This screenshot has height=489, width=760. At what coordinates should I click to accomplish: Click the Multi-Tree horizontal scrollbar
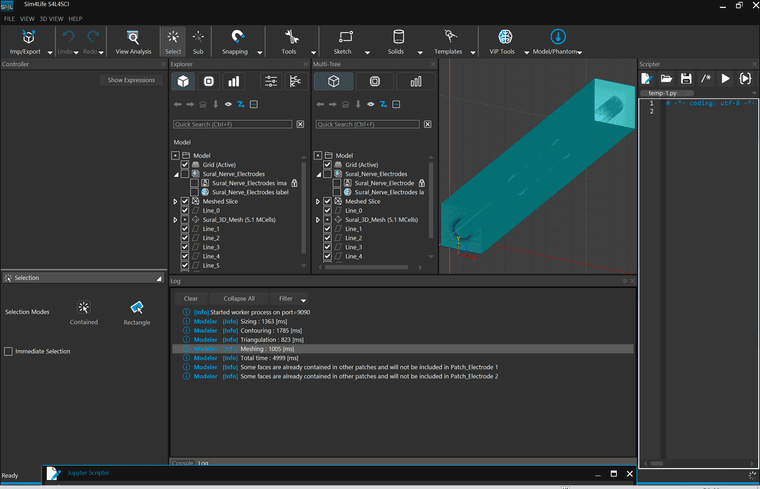366,267
